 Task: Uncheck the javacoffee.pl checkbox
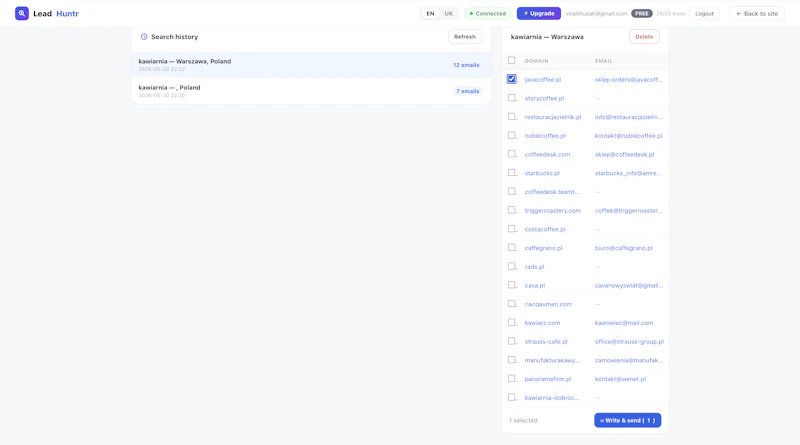pos(512,79)
